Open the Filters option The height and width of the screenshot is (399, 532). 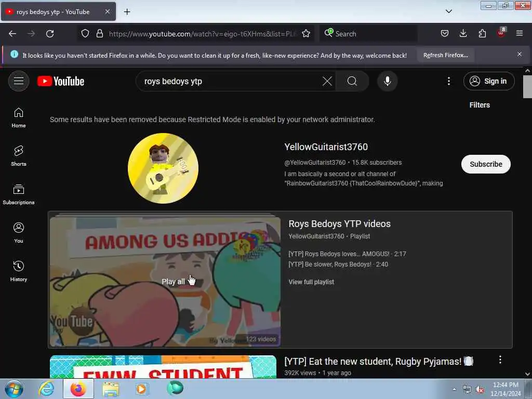click(480, 105)
